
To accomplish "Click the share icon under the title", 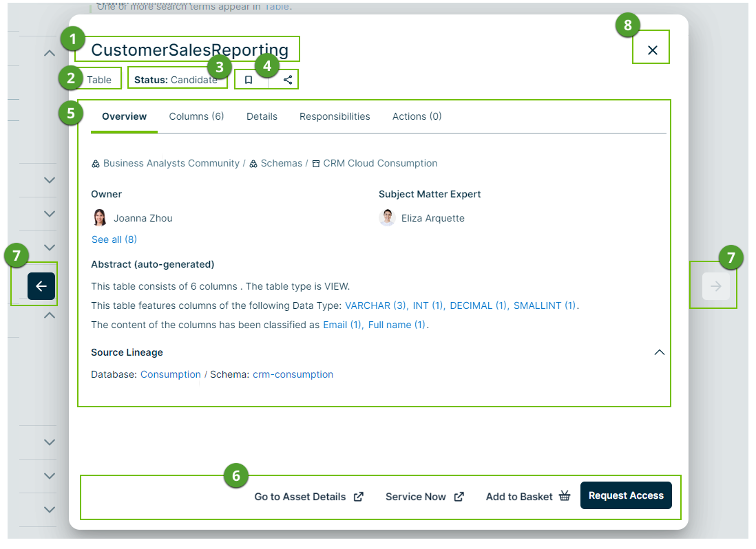I will click(x=288, y=80).
